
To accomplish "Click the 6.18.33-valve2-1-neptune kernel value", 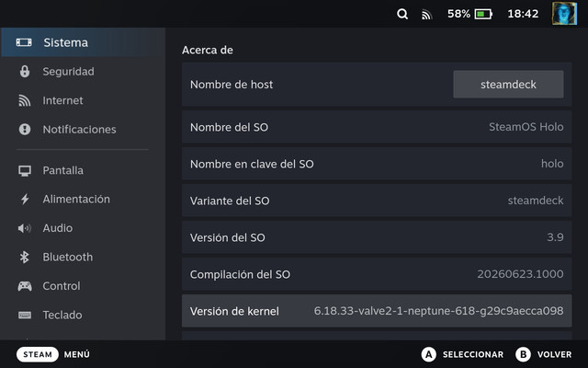I will coord(438,311).
